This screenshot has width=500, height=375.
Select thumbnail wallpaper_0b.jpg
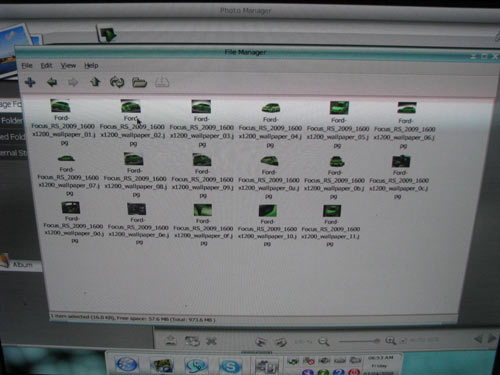(x=337, y=162)
